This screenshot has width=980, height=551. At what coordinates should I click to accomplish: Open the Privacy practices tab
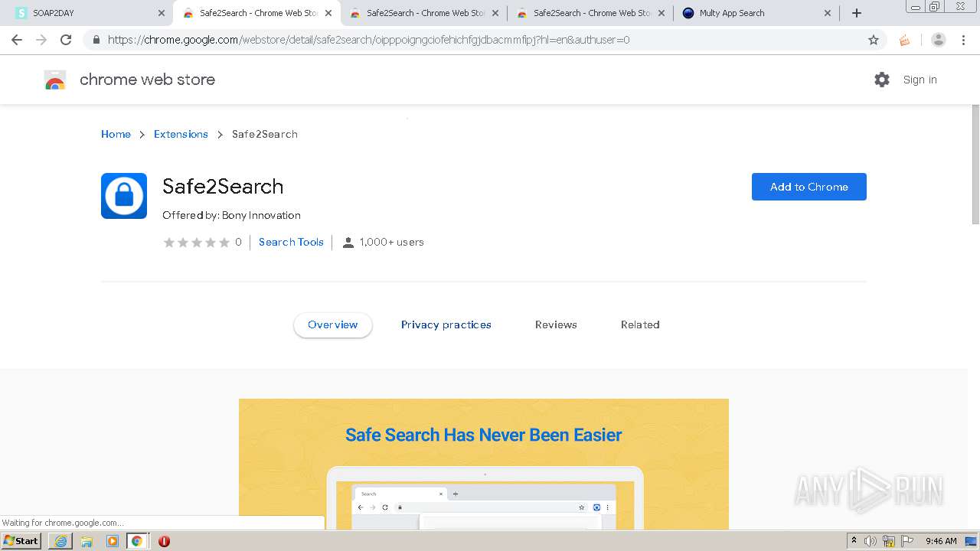point(446,324)
